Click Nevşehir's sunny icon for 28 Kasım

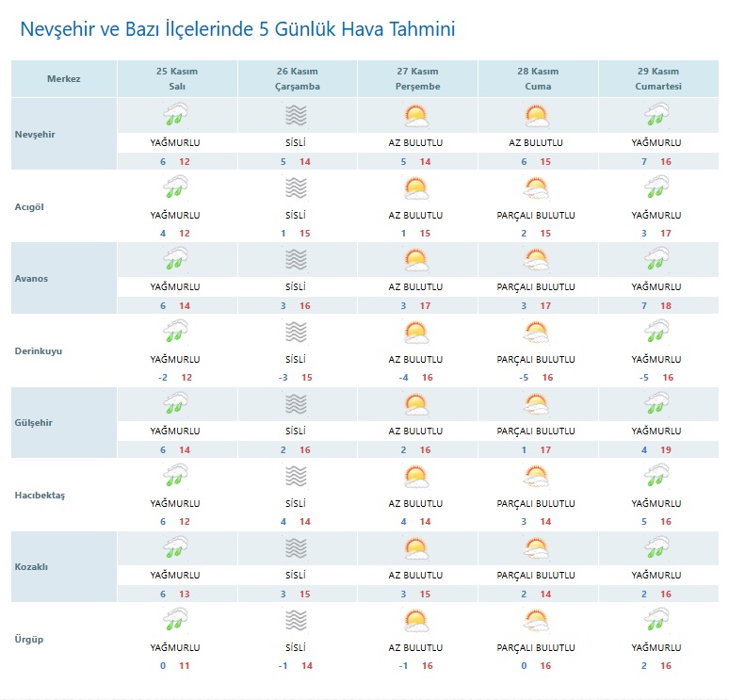click(x=537, y=116)
